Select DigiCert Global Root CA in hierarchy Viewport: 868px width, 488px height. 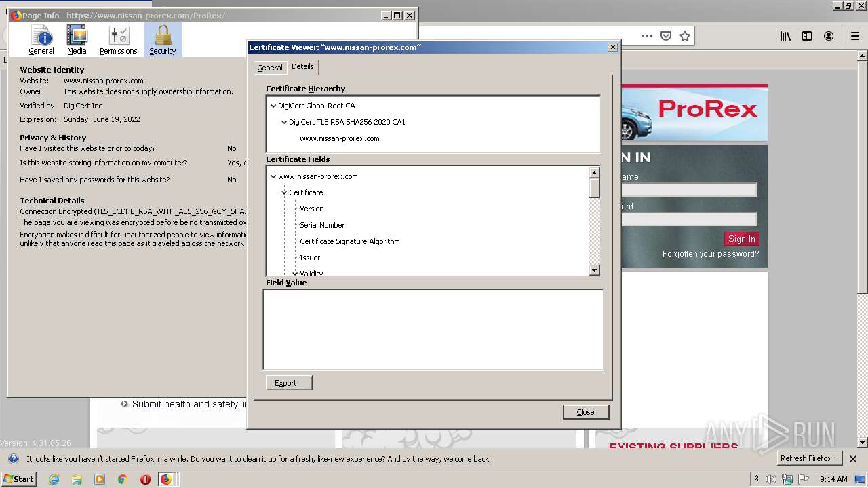click(x=317, y=106)
